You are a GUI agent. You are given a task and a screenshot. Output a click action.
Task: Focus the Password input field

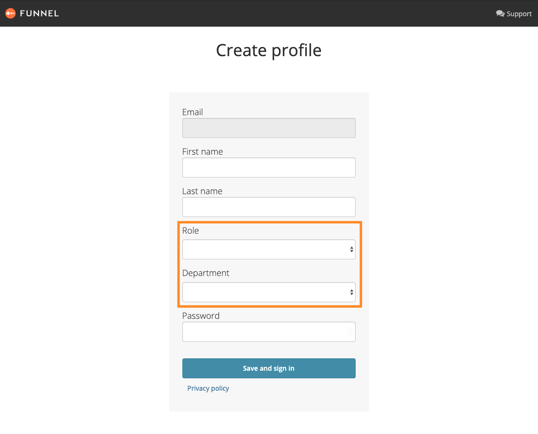[x=269, y=331]
